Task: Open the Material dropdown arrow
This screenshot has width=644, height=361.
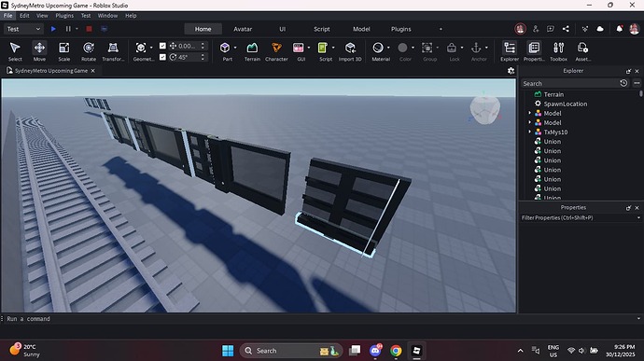Action: (388, 48)
